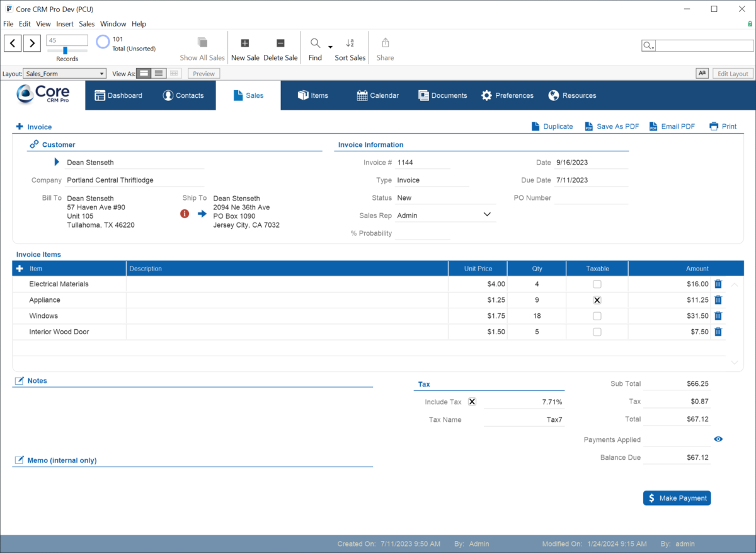Create a New Sale
Image resolution: width=756 pixels, height=553 pixels.
[245, 47]
